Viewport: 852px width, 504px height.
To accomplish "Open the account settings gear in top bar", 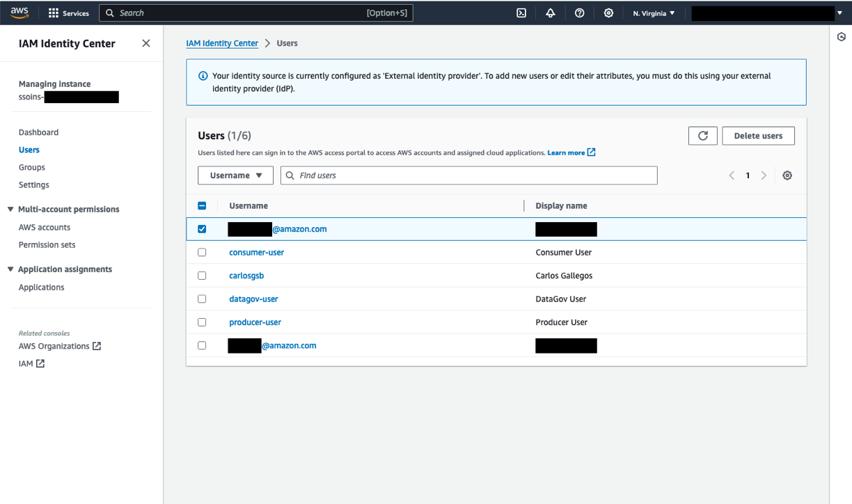I will (x=608, y=13).
